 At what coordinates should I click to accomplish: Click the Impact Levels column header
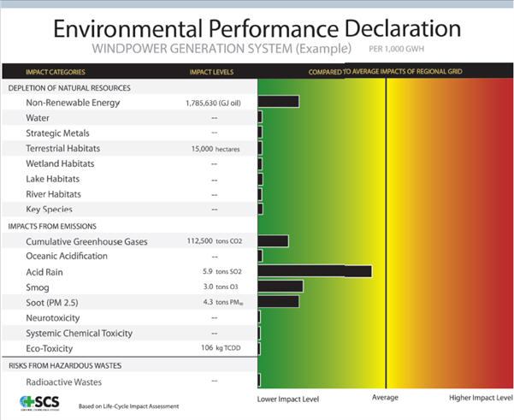[211, 72]
